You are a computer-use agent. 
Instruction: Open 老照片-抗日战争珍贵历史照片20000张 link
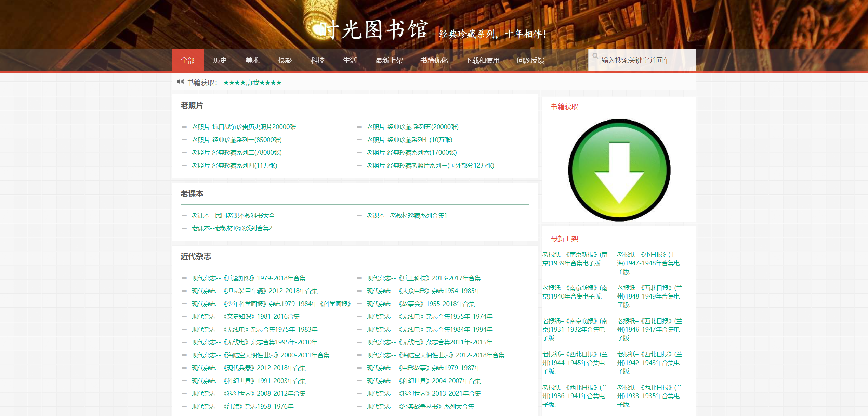pos(244,127)
